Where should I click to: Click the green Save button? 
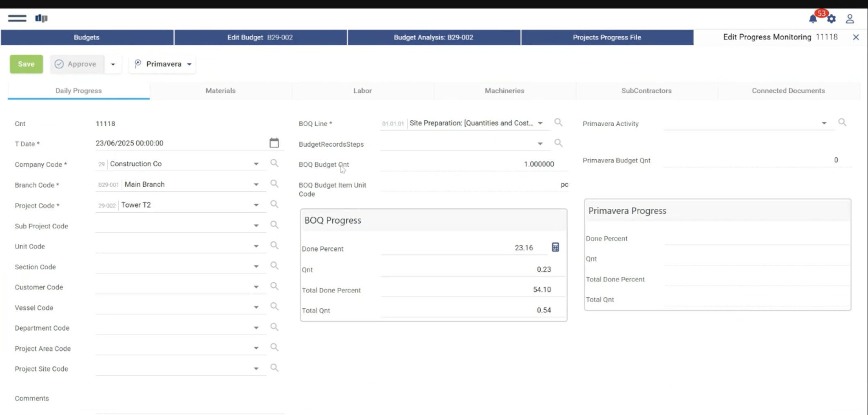tap(26, 64)
